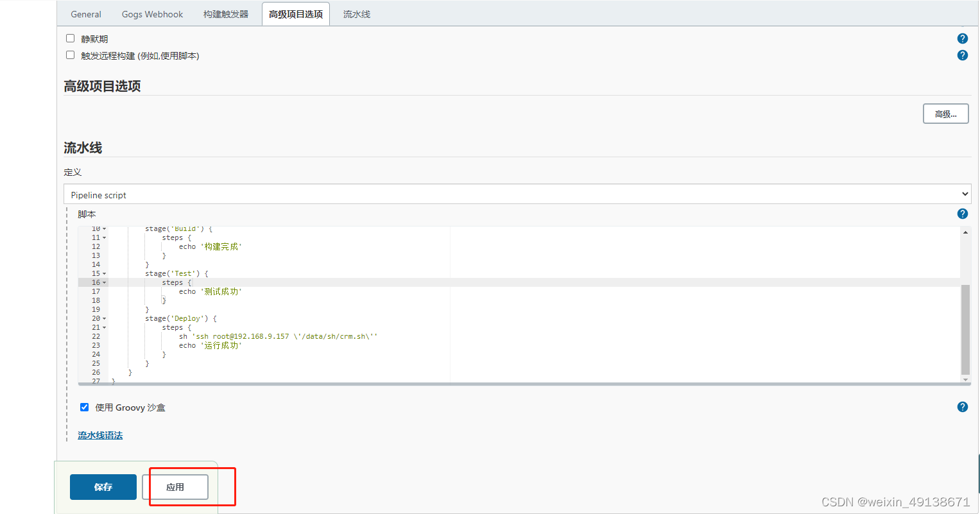
Task: Collapse code fold at line 21
Action: click(x=105, y=328)
